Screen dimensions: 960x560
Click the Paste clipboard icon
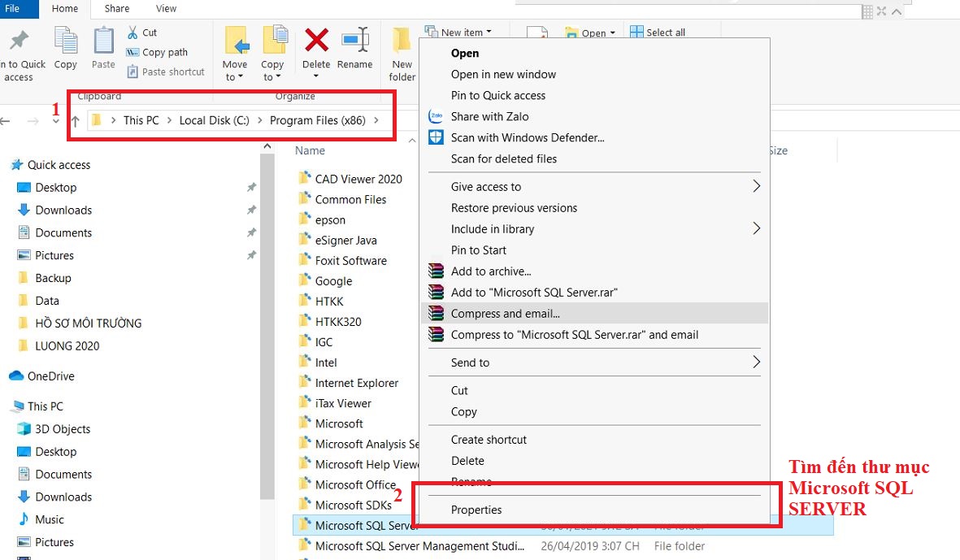pos(103,41)
